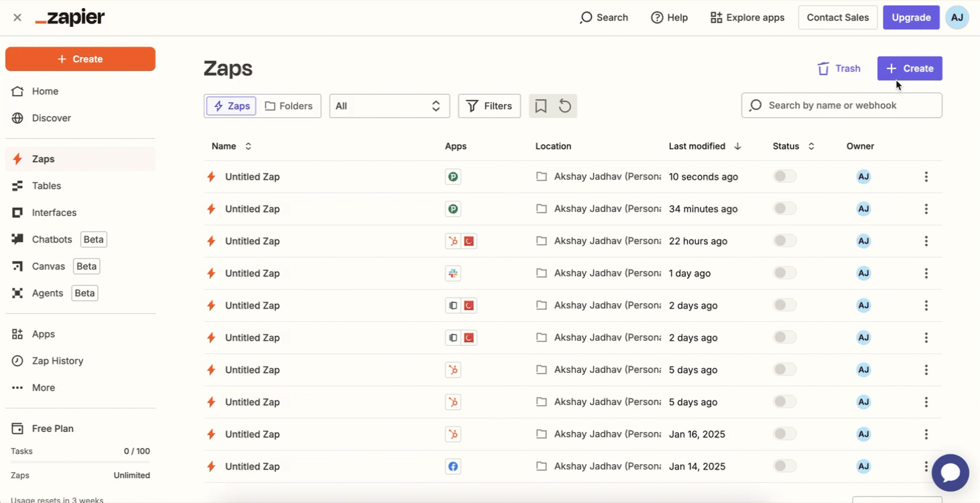Click the Owner column header
The height and width of the screenshot is (503, 980).
pyautogui.click(x=860, y=146)
